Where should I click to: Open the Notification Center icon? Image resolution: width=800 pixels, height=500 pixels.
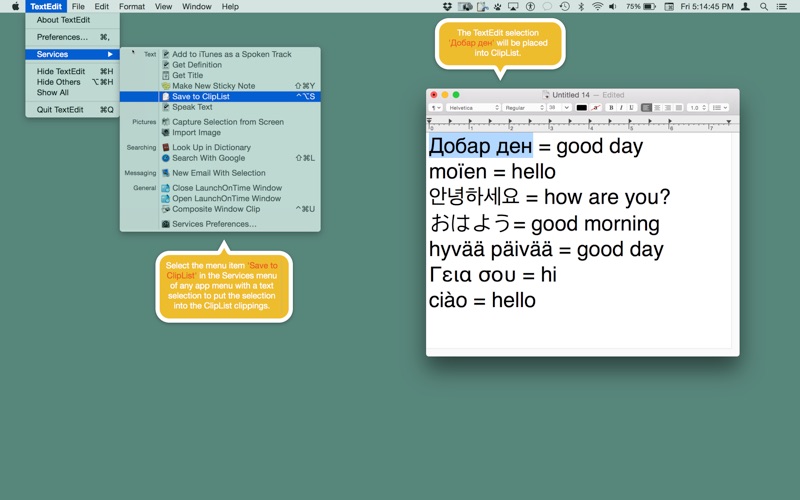(781, 7)
